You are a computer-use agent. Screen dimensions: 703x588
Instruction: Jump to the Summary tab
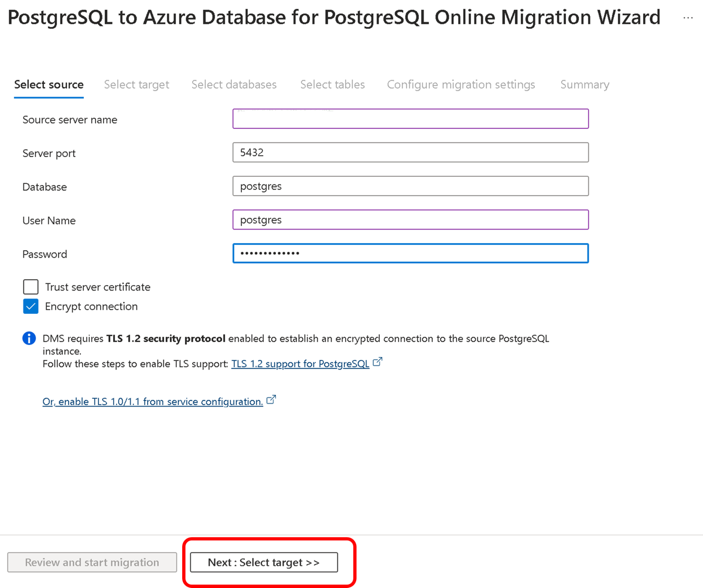coord(585,84)
